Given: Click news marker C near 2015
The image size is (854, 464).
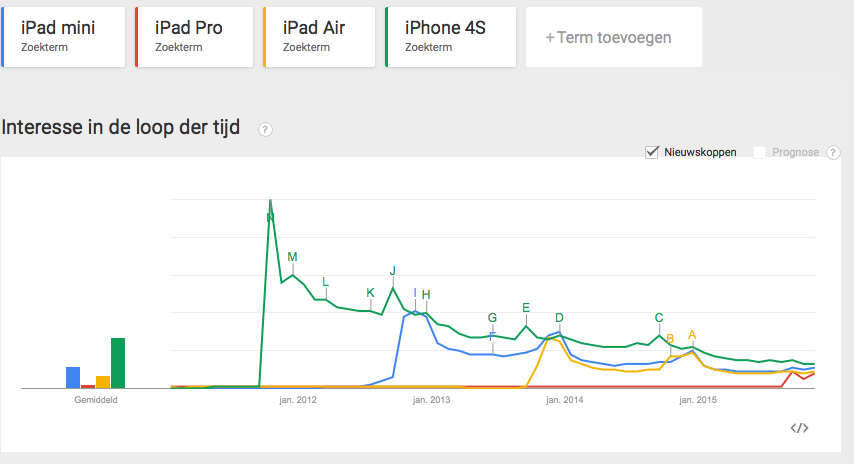Looking at the screenshot, I should (x=659, y=318).
